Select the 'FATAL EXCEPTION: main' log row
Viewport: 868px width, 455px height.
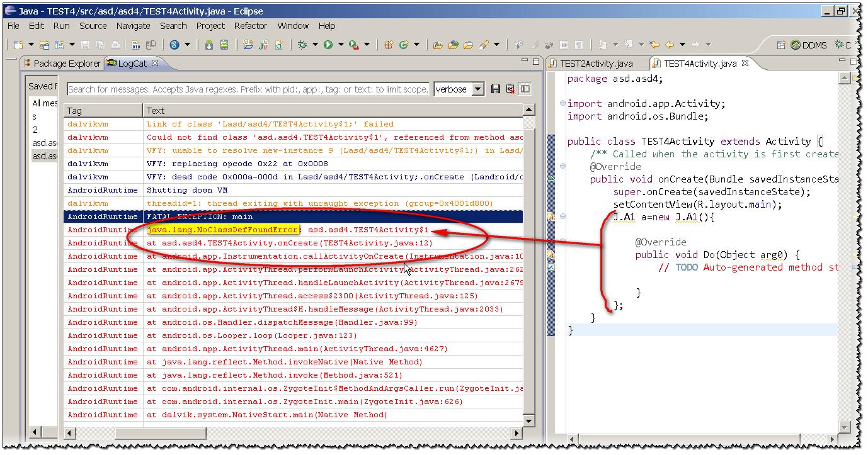pos(294,216)
